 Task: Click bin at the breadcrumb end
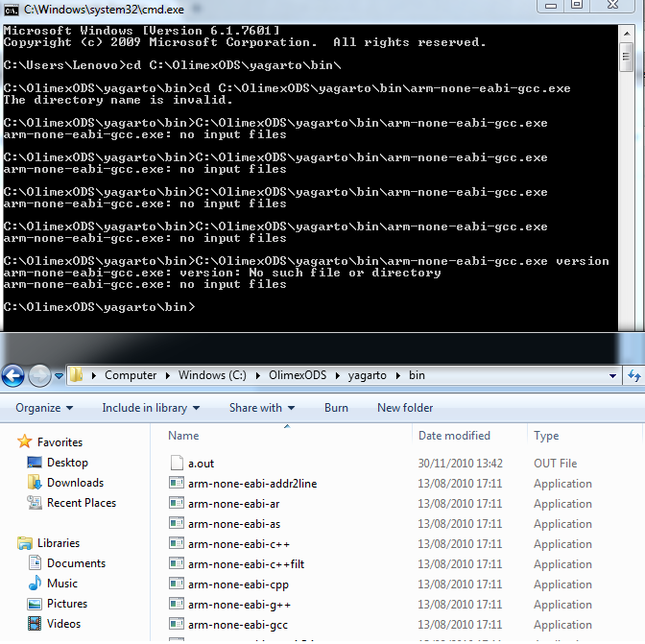coord(417,375)
